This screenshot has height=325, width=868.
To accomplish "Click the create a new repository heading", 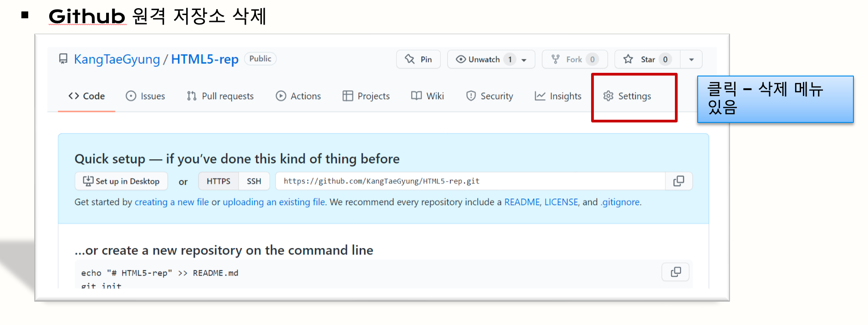I will 224,250.
